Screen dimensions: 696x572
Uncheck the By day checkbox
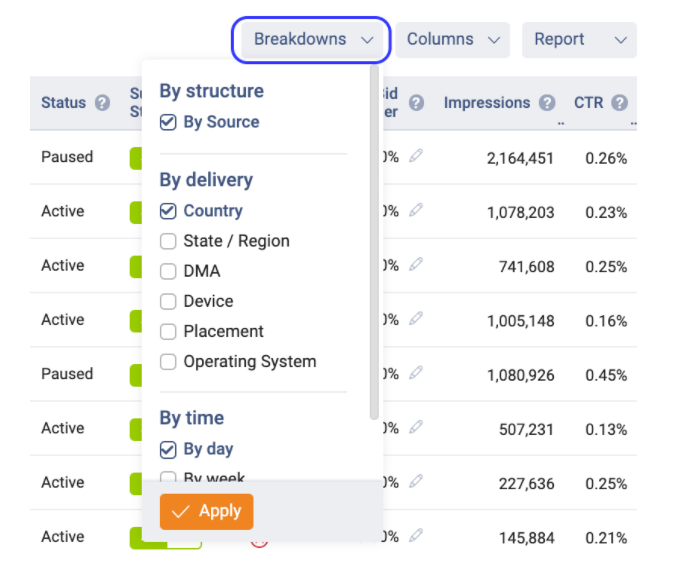tap(168, 450)
